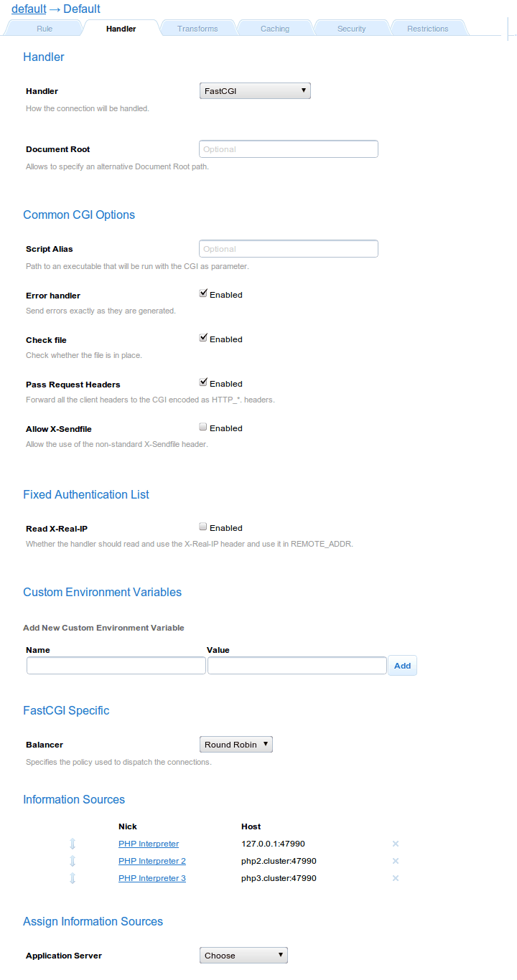Expand the Balancer Round Robin dropdown
The height and width of the screenshot is (980, 517).
point(236,745)
